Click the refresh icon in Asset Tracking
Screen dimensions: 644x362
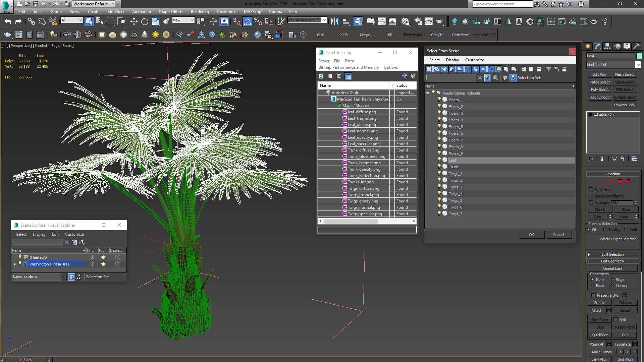pos(321,76)
